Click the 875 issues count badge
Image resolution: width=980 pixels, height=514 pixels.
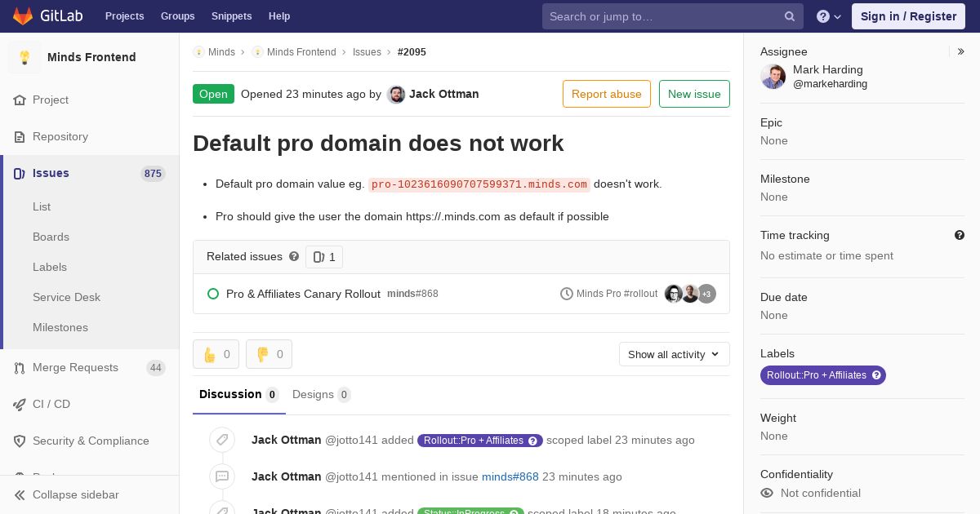point(153,174)
